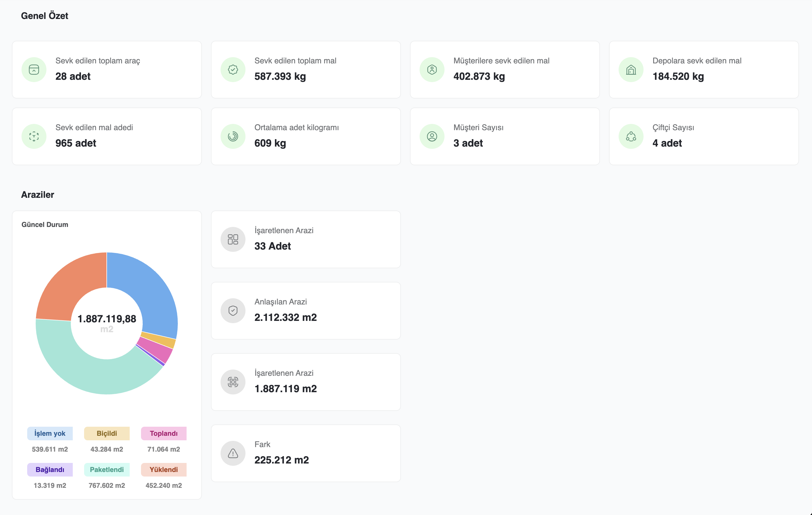Click the grid icon beside 33 Adet
This screenshot has width=812, height=515.
[x=233, y=239]
